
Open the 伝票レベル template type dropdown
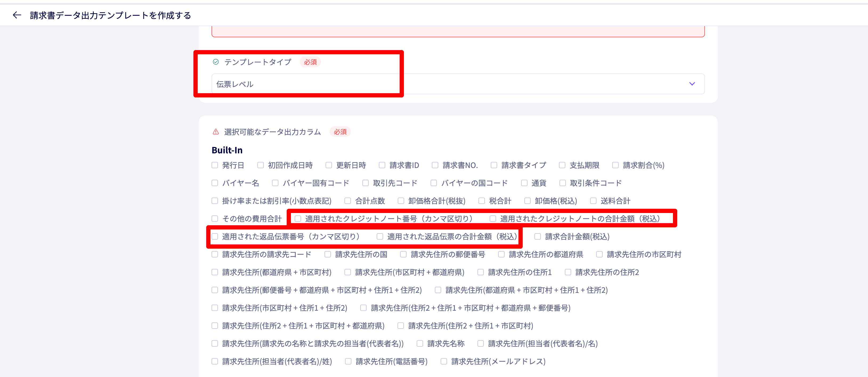(458, 84)
